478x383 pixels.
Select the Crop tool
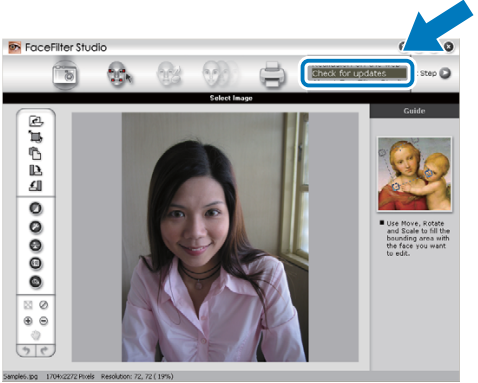pos(35,137)
